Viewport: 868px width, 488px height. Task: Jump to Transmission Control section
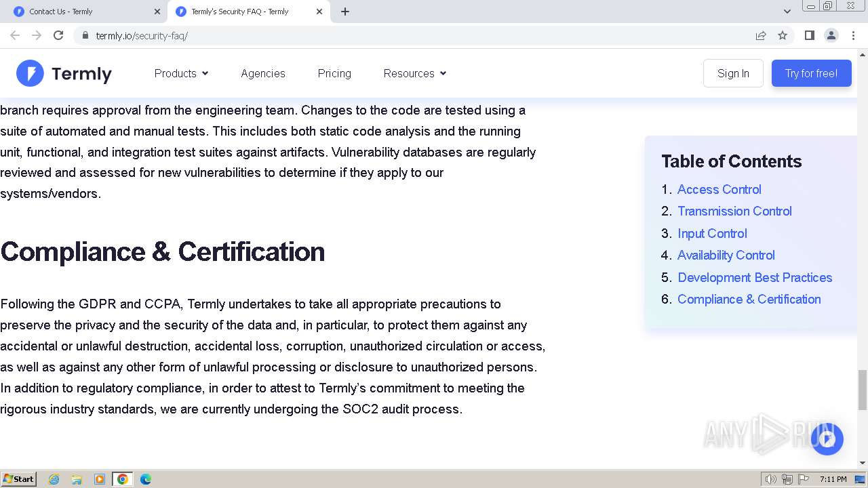[734, 211]
